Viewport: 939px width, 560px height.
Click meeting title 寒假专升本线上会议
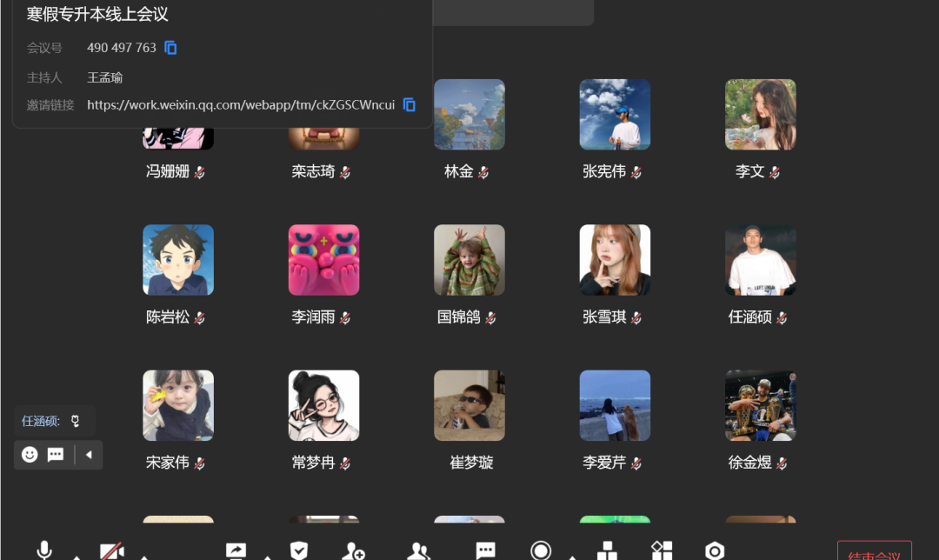[97, 15]
